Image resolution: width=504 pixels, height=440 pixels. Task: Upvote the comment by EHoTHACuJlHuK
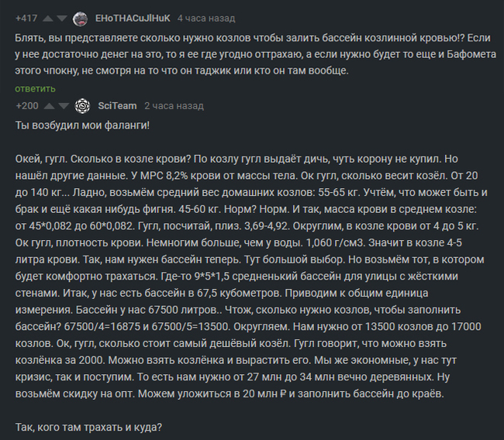click(47, 19)
